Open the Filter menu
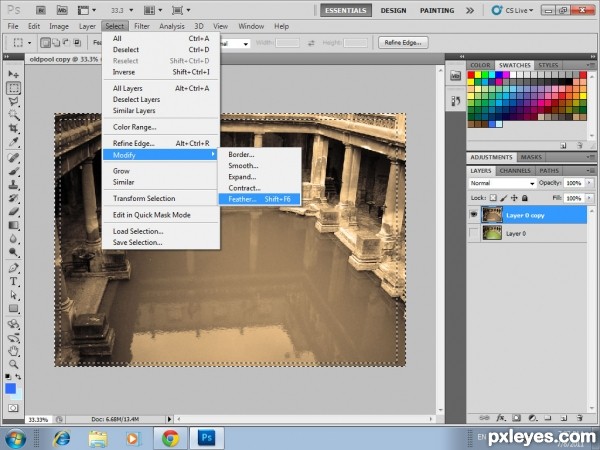This screenshot has height=450, width=600. pyautogui.click(x=142, y=26)
